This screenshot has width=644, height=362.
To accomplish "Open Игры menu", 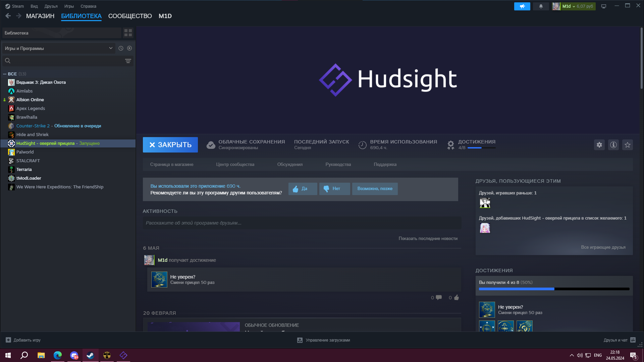I will [69, 6].
